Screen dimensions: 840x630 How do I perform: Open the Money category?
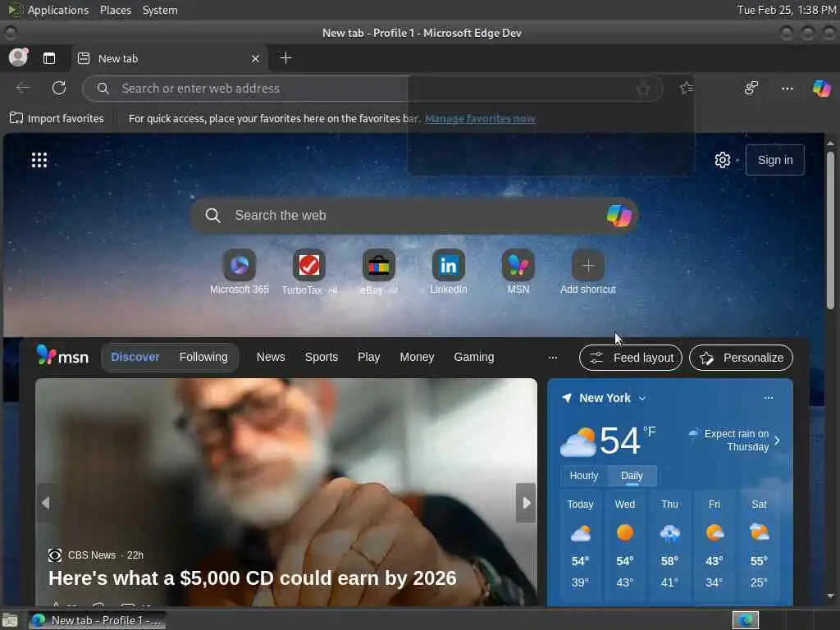[417, 357]
